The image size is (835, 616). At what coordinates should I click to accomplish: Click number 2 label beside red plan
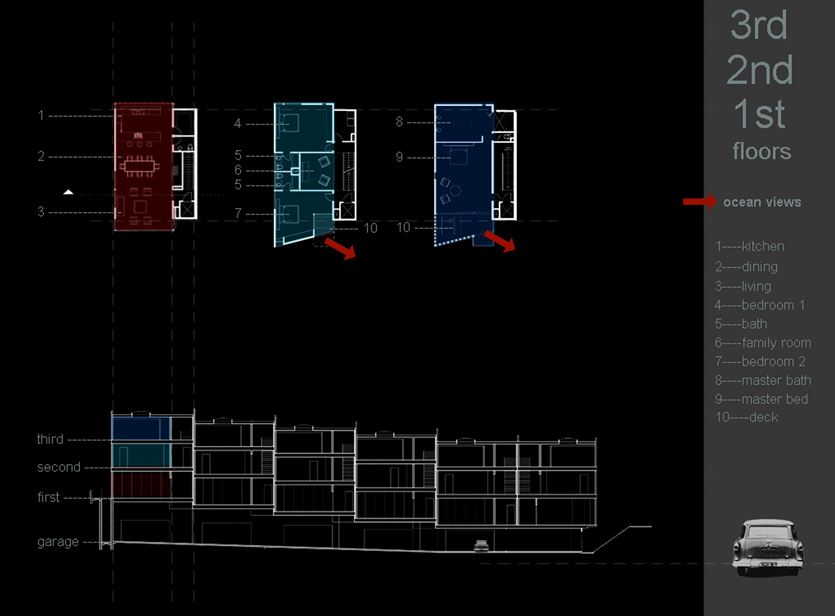41,156
